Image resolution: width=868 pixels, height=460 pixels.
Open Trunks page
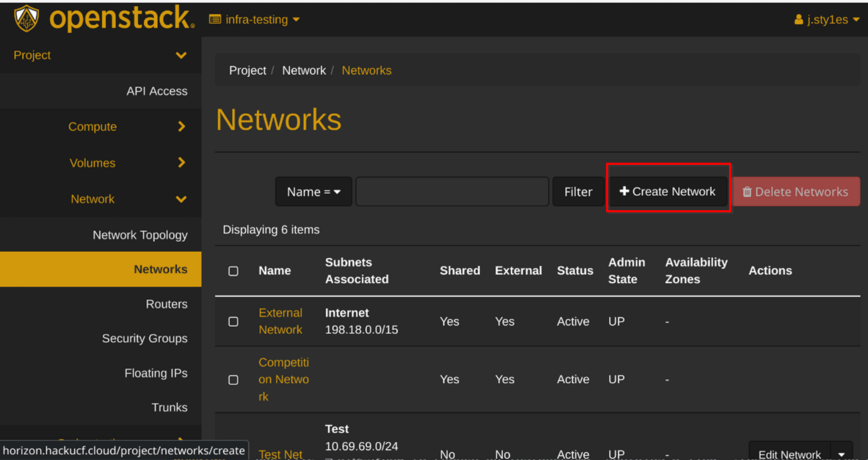[x=169, y=407]
